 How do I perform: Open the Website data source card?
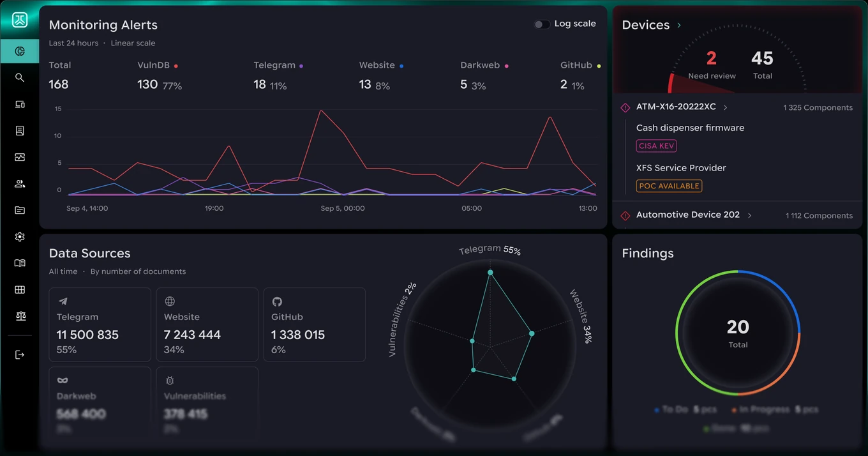[x=207, y=324]
